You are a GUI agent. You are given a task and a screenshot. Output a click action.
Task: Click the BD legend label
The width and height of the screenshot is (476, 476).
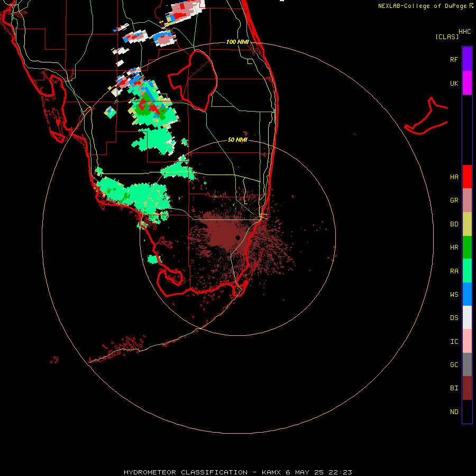454,224
